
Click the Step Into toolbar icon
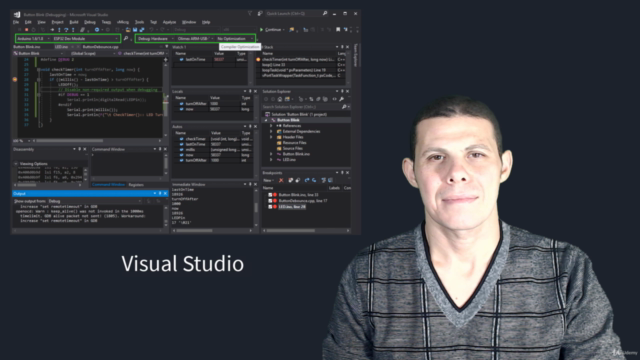[59, 30]
